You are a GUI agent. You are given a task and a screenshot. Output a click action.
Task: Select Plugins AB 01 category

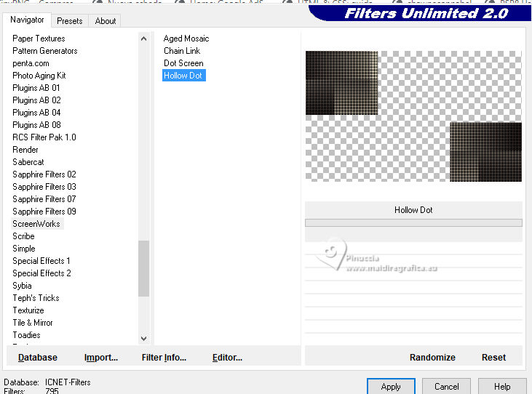(36, 88)
